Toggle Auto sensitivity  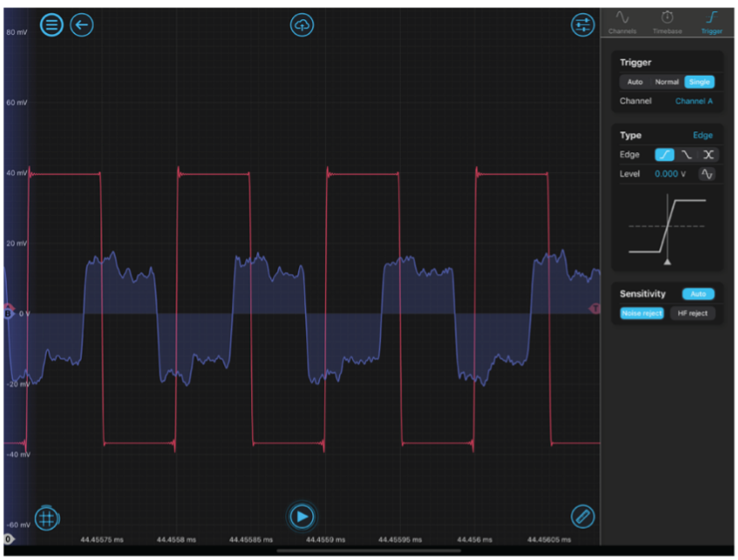[698, 294]
